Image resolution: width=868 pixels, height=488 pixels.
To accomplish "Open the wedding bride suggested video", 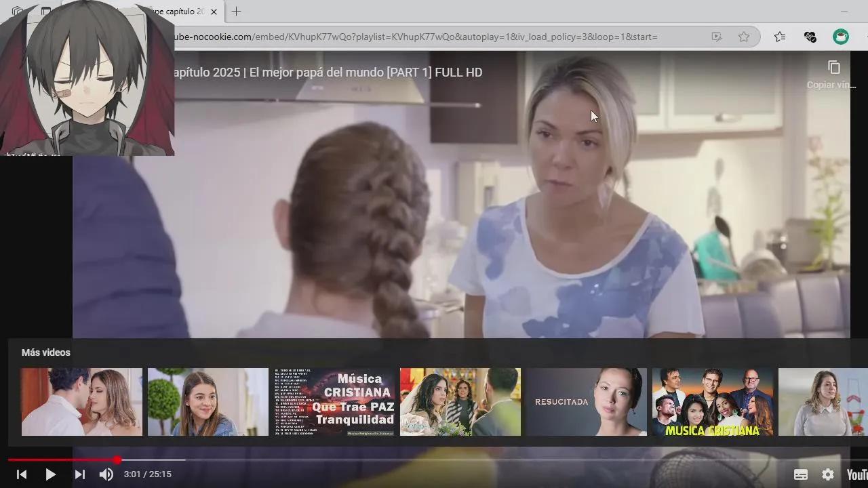I will (x=460, y=402).
